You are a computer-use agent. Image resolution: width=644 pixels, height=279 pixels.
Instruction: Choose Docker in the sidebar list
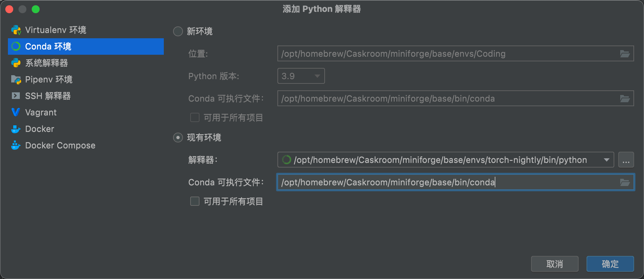click(x=86, y=129)
